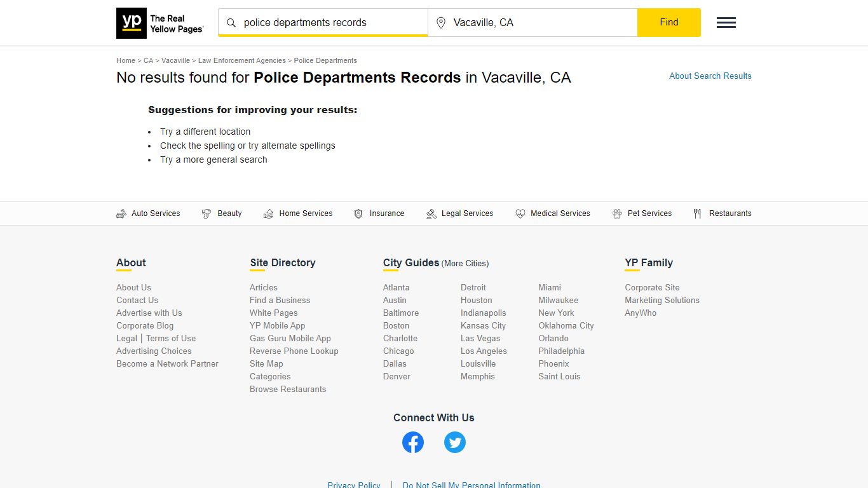Open Police Departments breadcrumb
This screenshot has height=488, width=868.
(325, 60)
